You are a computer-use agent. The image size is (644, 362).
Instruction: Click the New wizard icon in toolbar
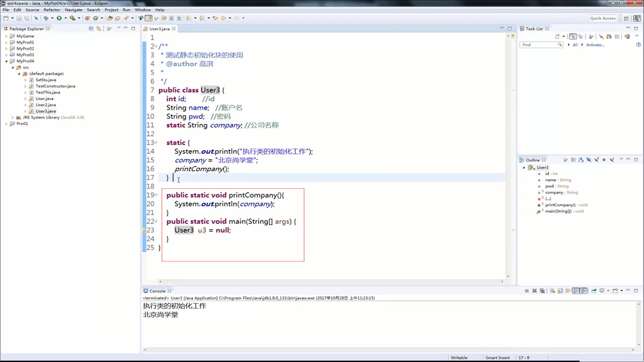point(6,18)
